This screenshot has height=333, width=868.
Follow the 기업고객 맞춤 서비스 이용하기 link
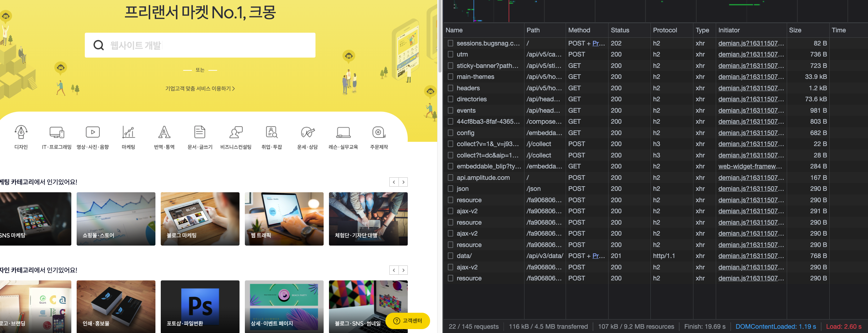(x=200, y=88)
